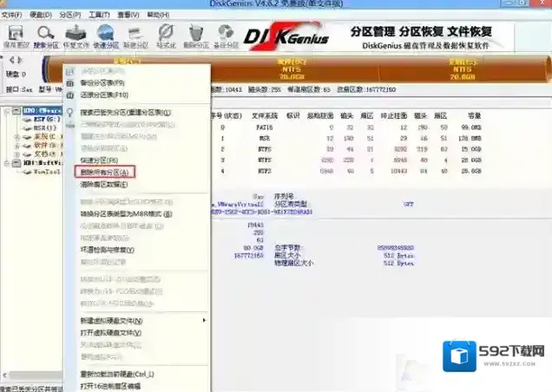The width and height of the screenshot is (552, 392).
Task: Select the FAT16 row in partition table
Action: pyautogui.click(x=260, y=127)
